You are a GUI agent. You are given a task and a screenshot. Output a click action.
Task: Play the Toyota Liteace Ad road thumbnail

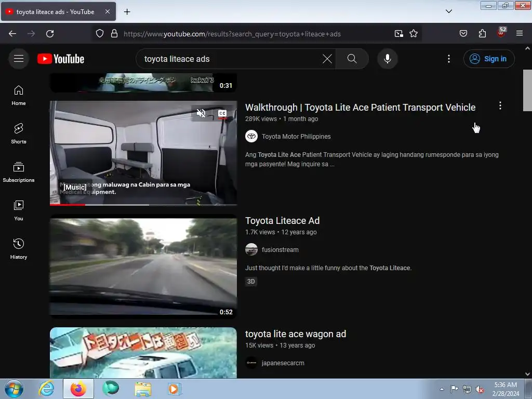click(143, 267)
